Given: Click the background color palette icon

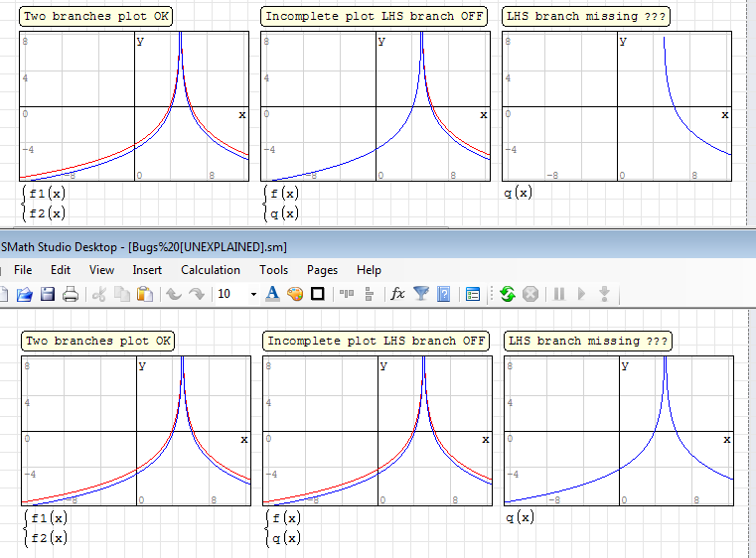Looking at the screenshot, I should click(x=295, y=294).
